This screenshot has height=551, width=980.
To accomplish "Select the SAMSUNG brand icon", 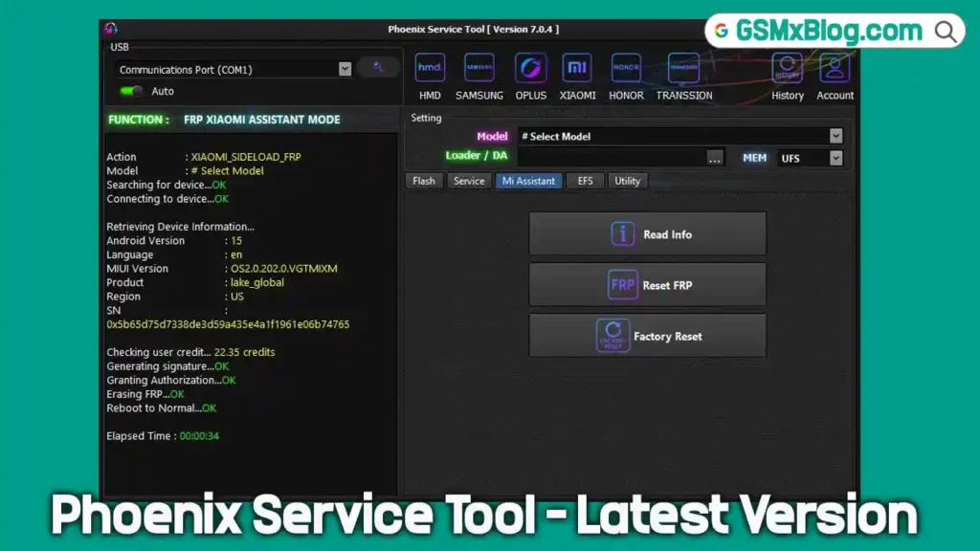I will click(479, 68).
